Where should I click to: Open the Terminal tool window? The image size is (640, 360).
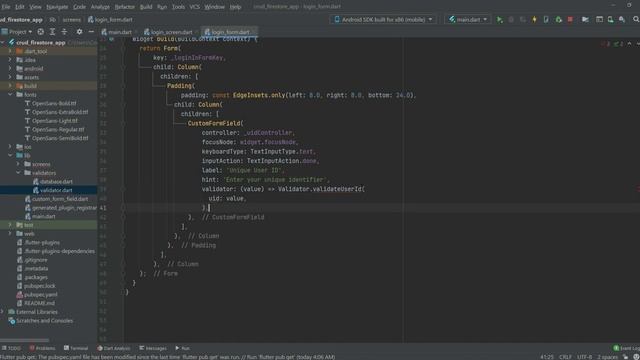click(x=76, y=348)
